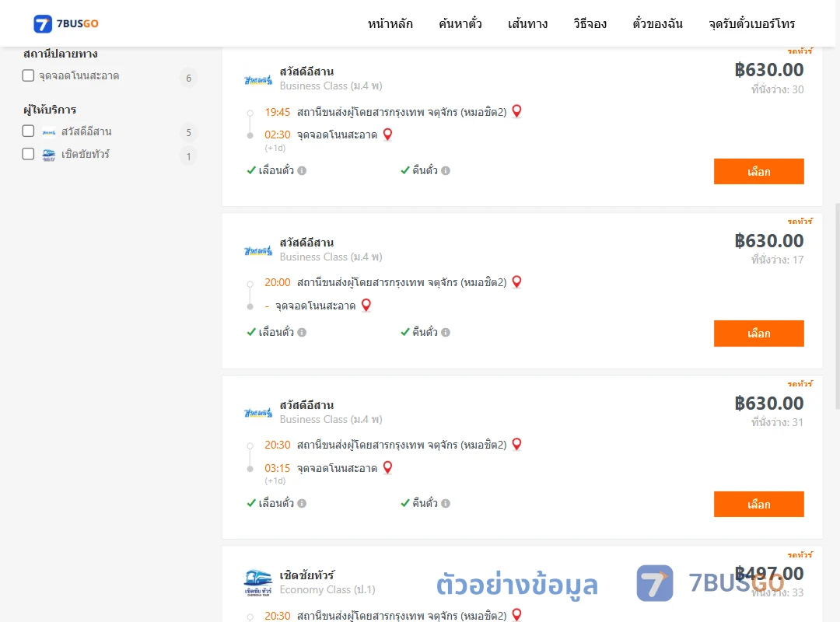Open the เส้นทาง menu item

click(x=527, y=23)
